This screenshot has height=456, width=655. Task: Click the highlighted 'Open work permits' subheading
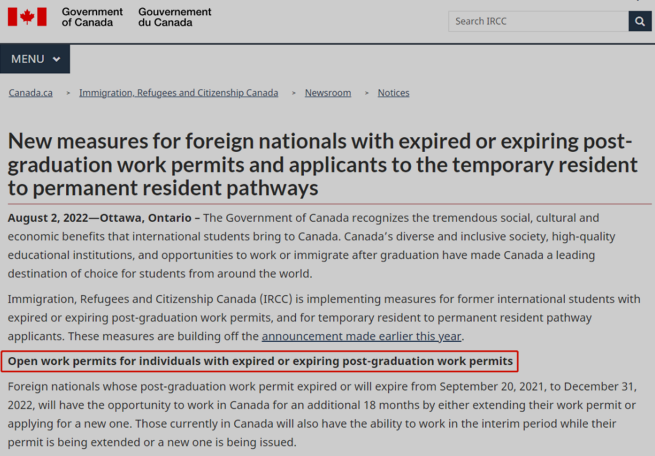coord(260,361)
